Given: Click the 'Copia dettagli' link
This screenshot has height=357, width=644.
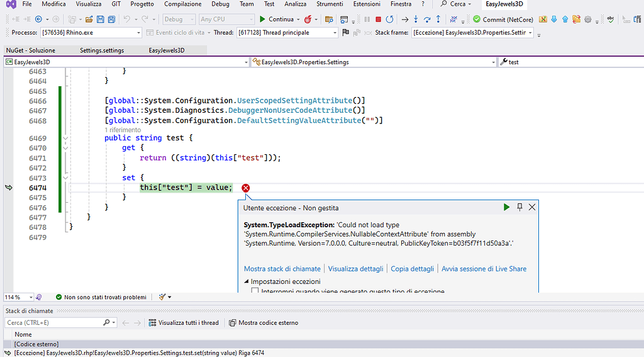Looking at the screenshot, I should tap(412, 269).
